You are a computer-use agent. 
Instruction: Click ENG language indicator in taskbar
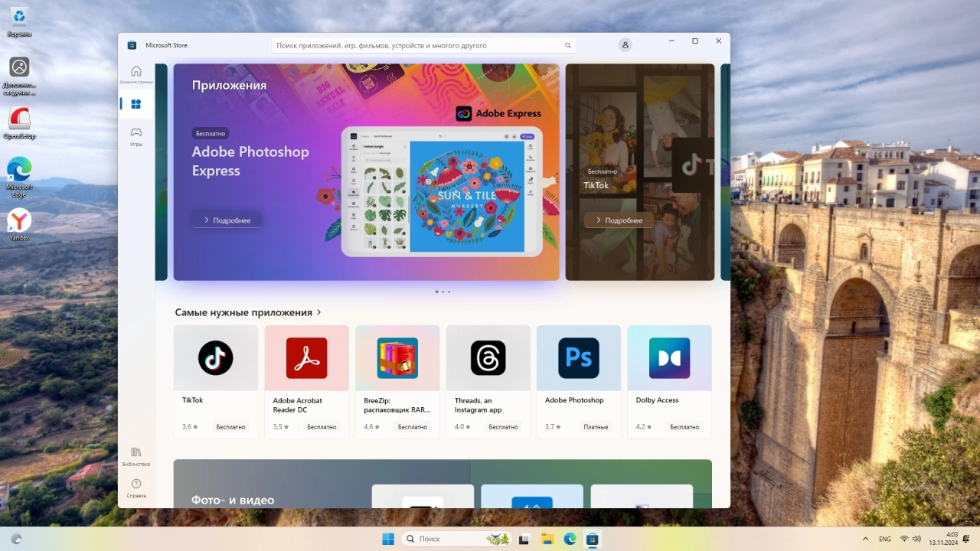(x=885, y=539)
